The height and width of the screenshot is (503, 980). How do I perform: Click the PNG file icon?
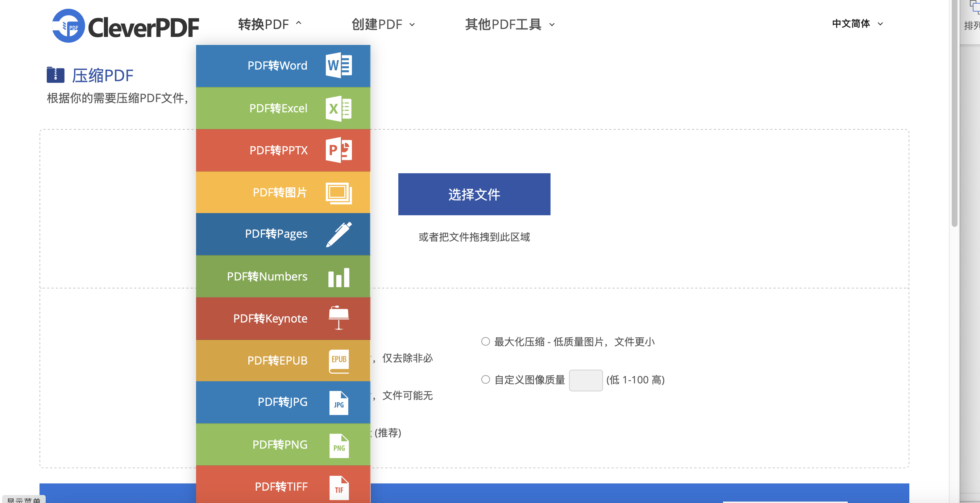click(x=339, y=445)
